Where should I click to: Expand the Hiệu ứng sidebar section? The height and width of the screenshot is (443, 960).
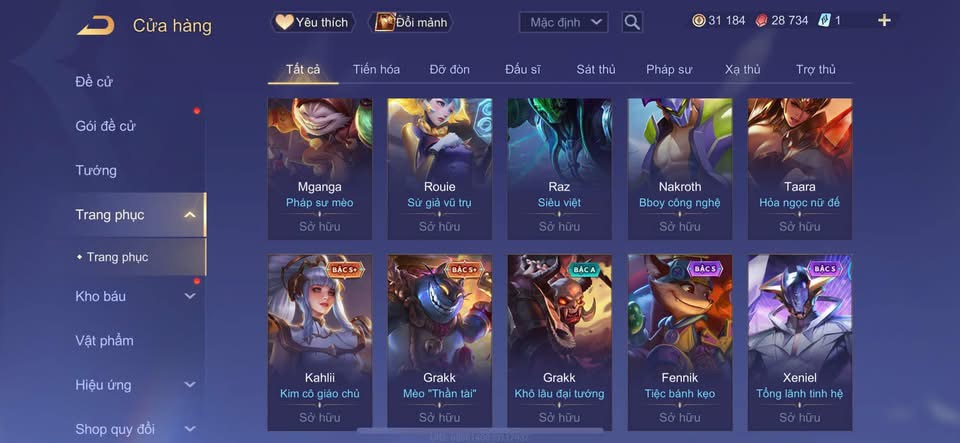pos(190,385)
